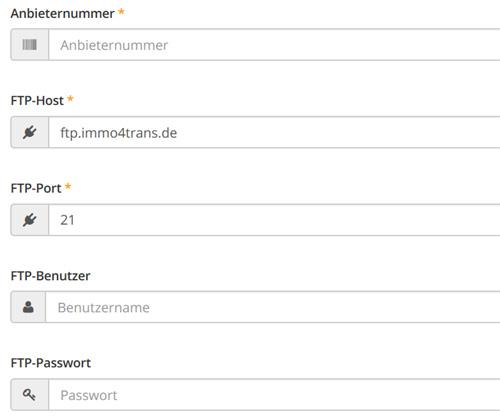Click the FTP-Port field label
500x416 pixels.
tap(36, 188)
